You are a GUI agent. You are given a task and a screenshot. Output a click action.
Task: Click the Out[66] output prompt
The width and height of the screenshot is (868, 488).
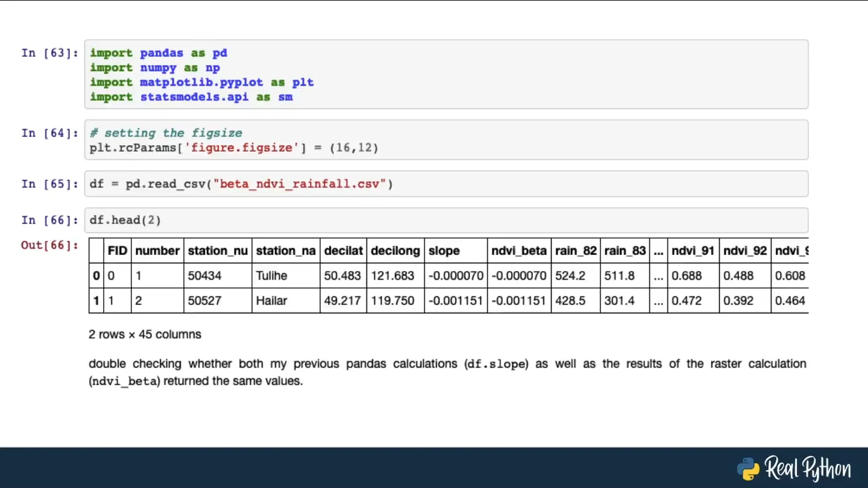tap(49, 245)
